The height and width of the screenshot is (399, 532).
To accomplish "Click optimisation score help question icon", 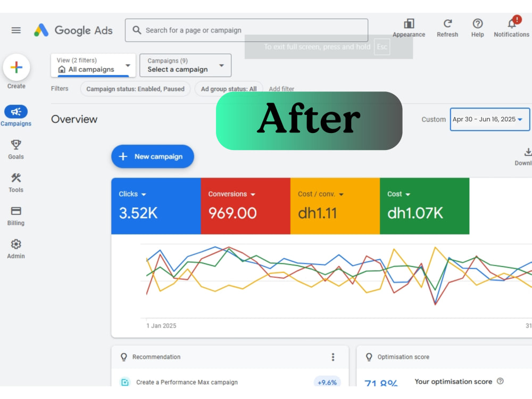I will pos(500,381).
